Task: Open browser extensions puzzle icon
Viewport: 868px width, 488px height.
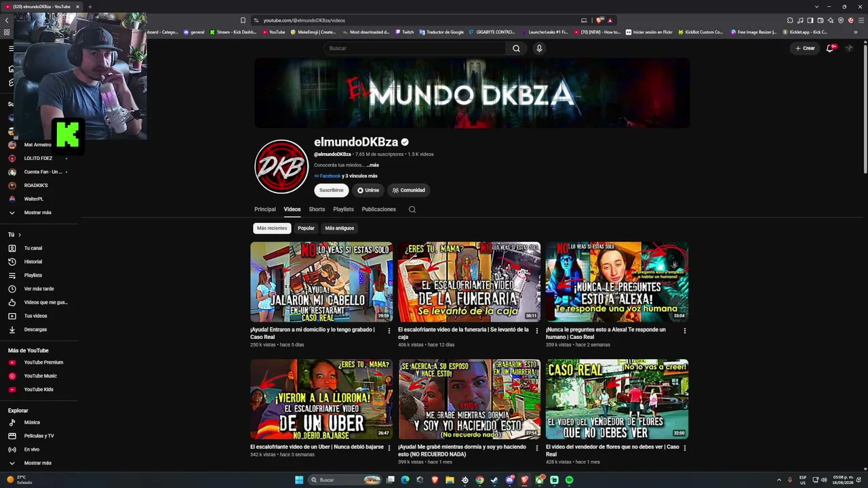Action: [790, 20]
